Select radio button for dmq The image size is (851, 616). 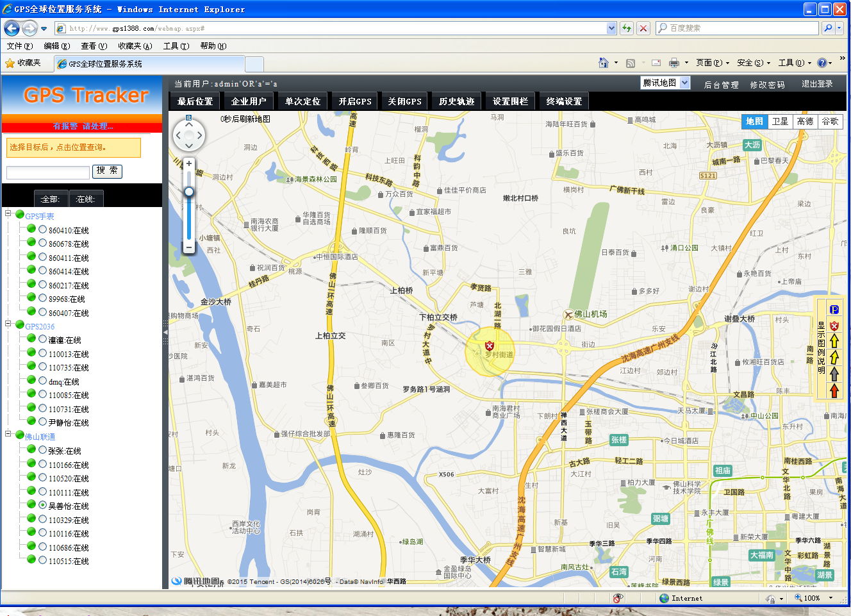coord(43,381)
